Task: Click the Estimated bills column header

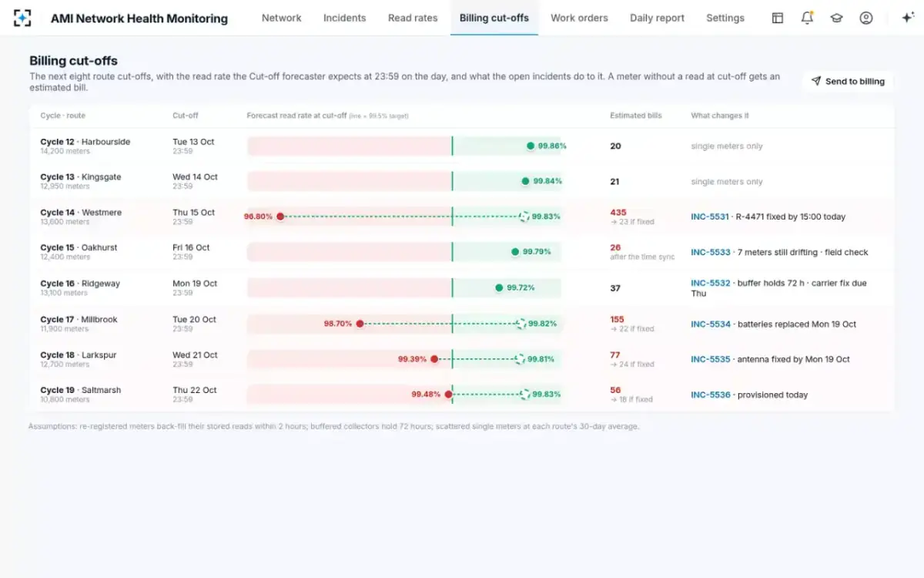Action: pyautogui.click(x=636, y=116)
